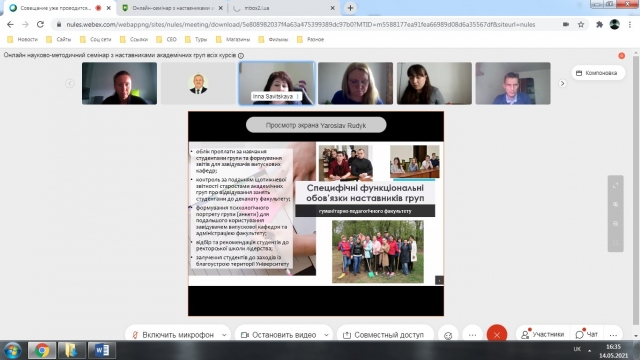Zoom out of shared content

click(x=616, y=224)
